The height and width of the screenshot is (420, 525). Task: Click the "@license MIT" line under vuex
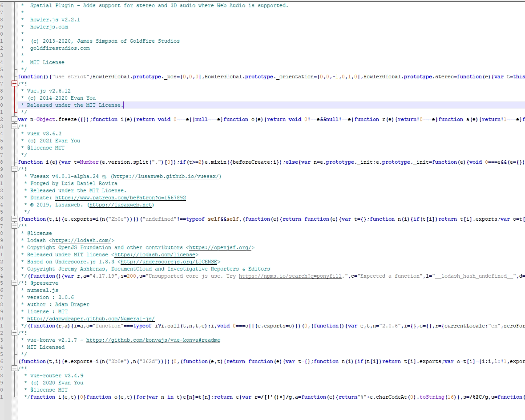(46, 148)
